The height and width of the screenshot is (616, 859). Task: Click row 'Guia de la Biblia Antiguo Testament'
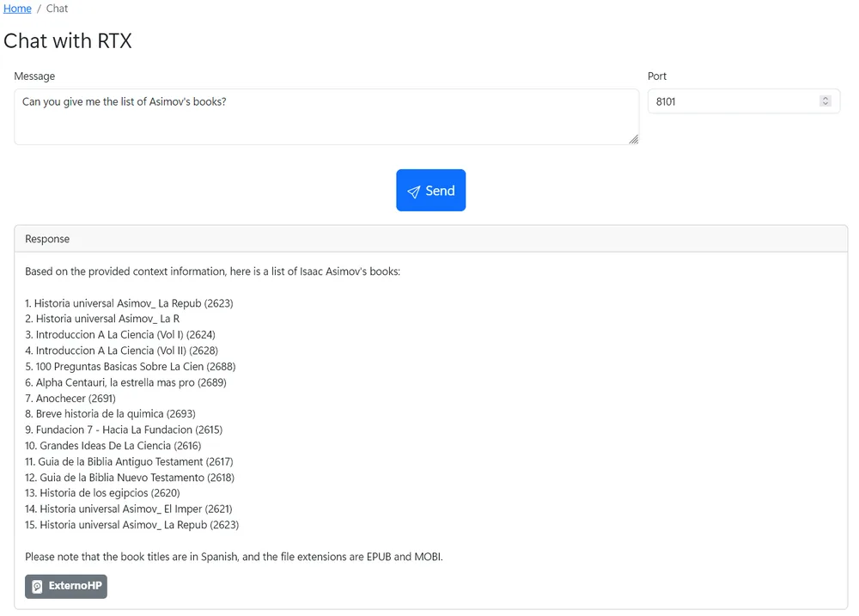(x=129, y=461)
